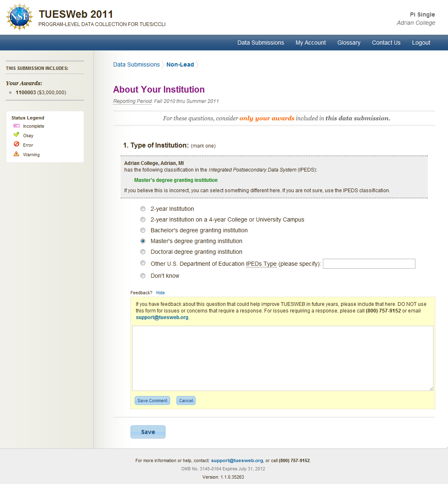448x484 pixels.
Task: Click the red Error legend icon
Action: click(17, 144)
